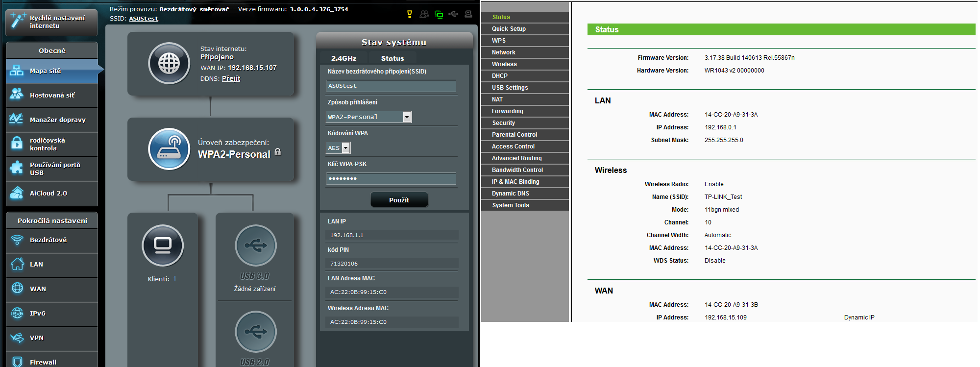Open AiCloud 2.0 in sidebar

(48, 194)
